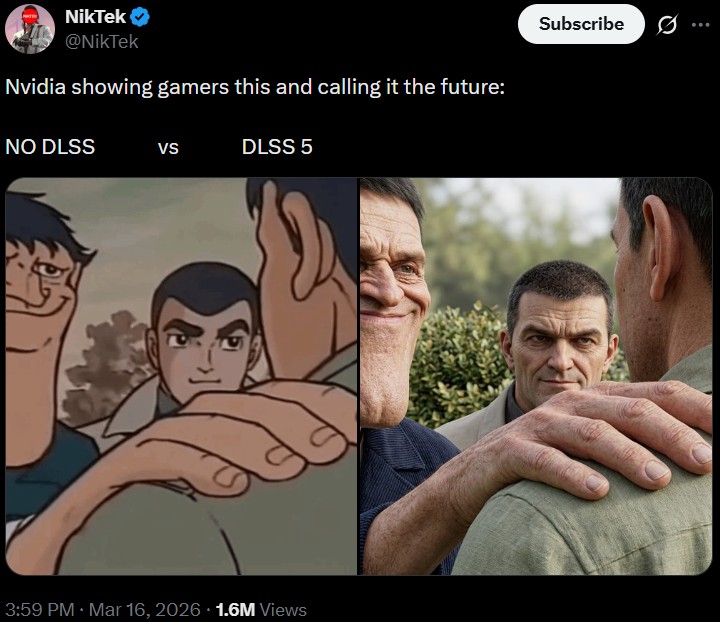Open the left cartoon anime image
720x622 pixels.
181,376
